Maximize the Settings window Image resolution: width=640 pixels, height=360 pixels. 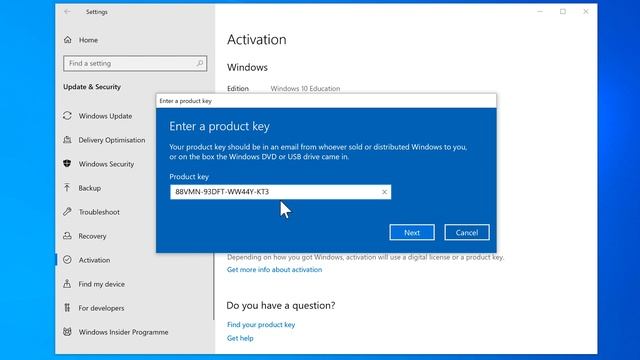pyautogui.click(x=563, y=11)
